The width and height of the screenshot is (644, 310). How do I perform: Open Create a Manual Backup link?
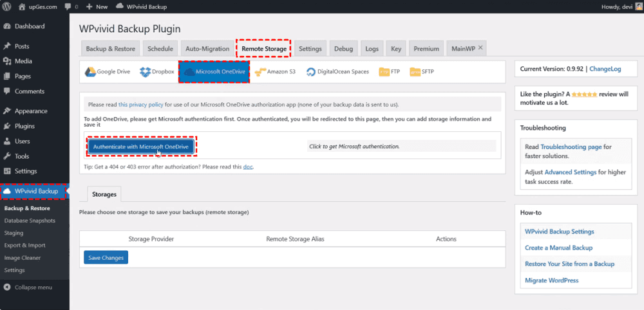click(x=558, y=248)
